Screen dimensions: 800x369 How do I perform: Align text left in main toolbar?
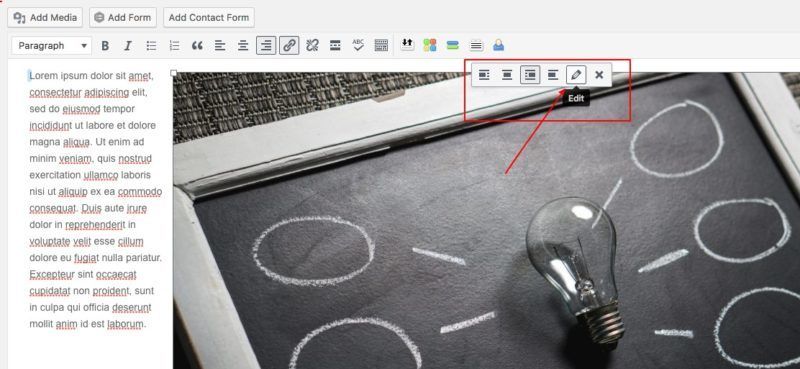coord(220,45)
